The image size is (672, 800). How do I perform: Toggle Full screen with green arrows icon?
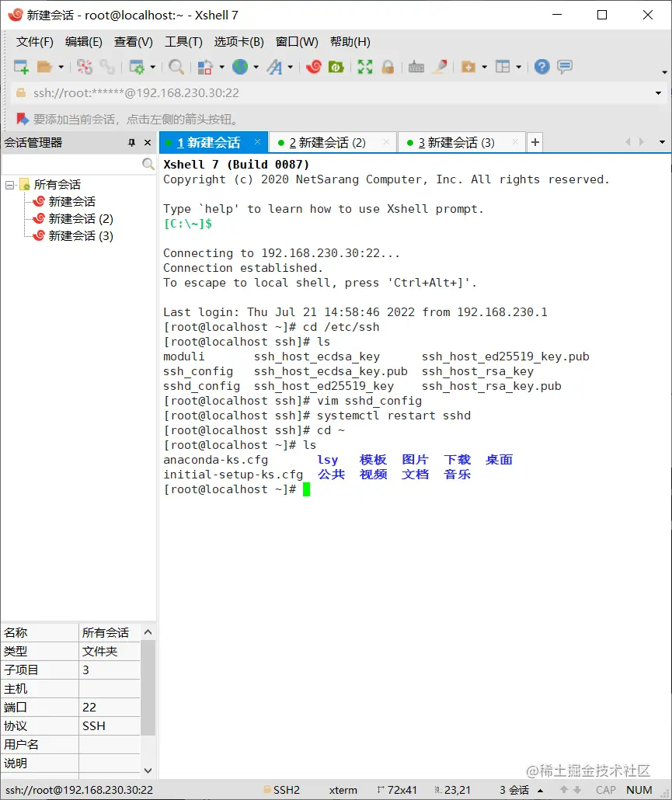click(365, 67)
